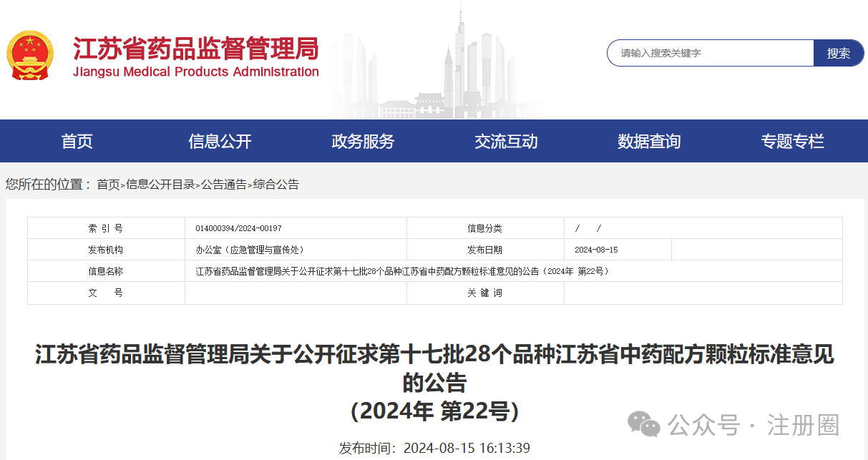Select 交流互动 in the navigation bar

coord(506,141)
